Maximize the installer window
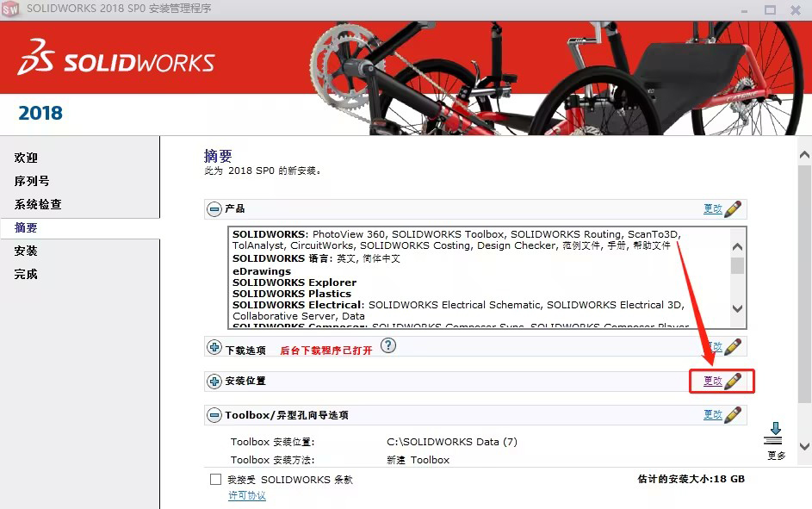The width and height of the screenshot is (812, 509). coord(770,9)
